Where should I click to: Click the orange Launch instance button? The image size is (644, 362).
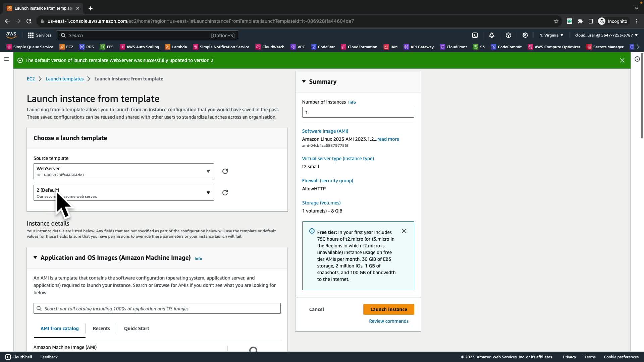coord(388,309)
